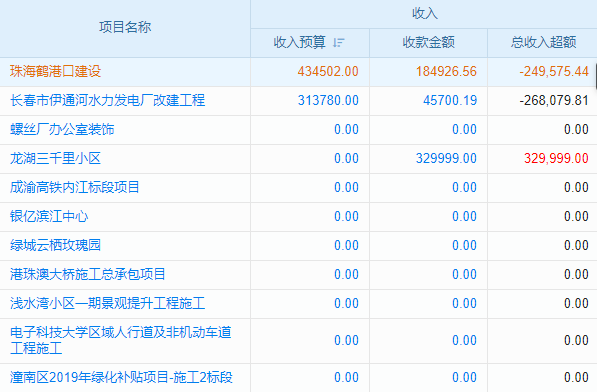Select the 收入 group header
The image size is (597, 392).
click(x=424, y=14)
